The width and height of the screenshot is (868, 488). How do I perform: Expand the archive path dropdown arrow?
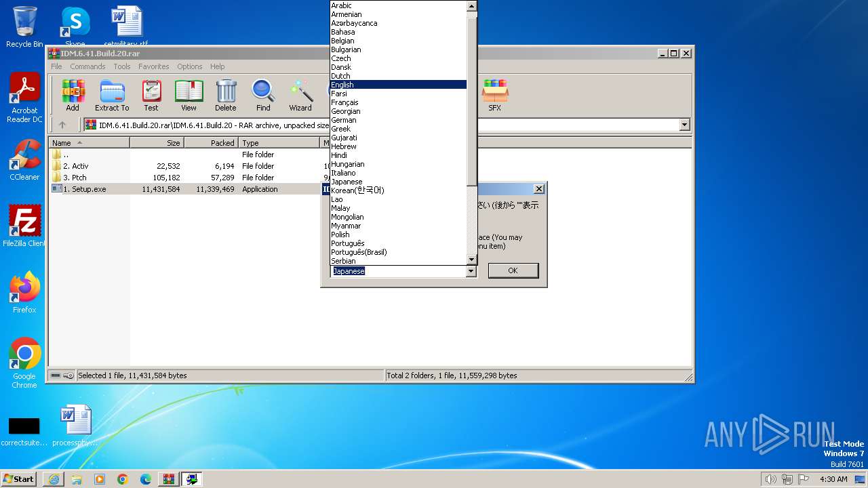click(x=684, y=125)
